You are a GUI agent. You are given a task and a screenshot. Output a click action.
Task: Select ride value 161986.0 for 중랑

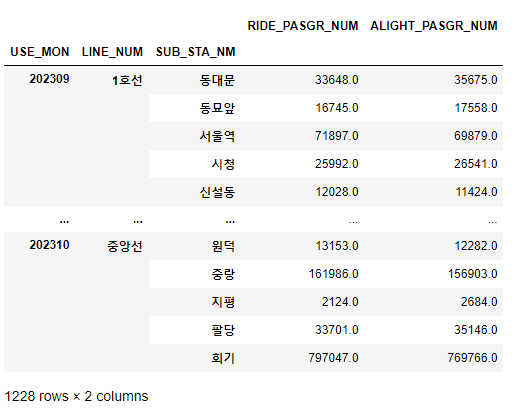[x=334, y=274]
